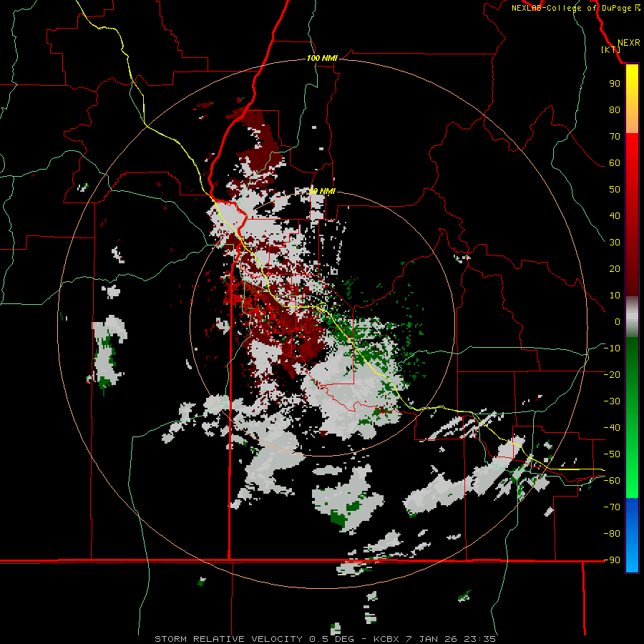Select the 60 knot scale value
The width and height of the screenshot is (644, 644).
[615, 162]
